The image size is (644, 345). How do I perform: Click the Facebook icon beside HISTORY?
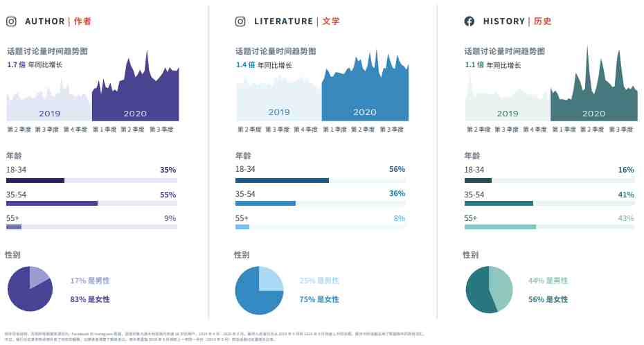[x=469, y=21]
